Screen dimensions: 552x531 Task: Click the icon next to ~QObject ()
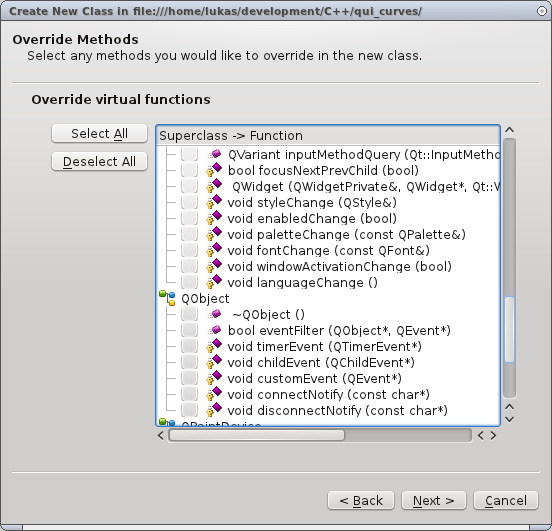click(214, 314)
